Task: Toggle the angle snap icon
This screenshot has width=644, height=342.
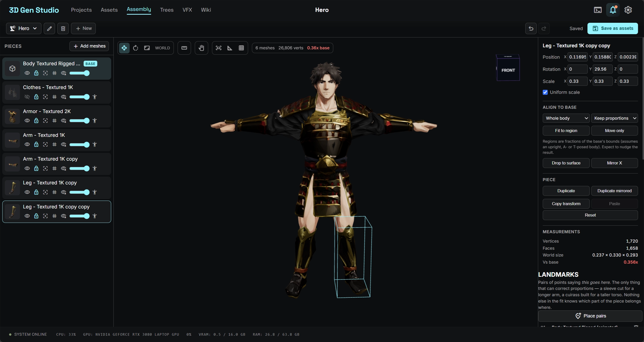Action: point(230,48)
